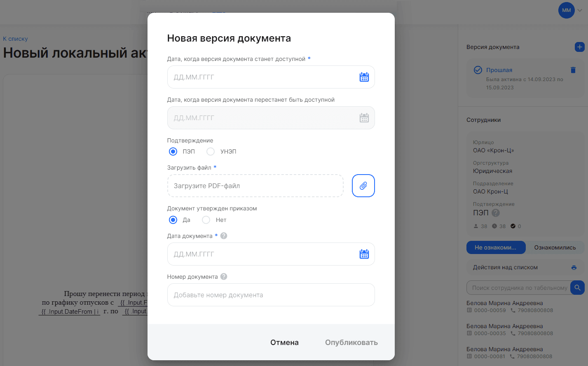The height and width of the screenshot is (366, 588).
Task: Choose Да for document approved by order
Action: coord(173,220)
